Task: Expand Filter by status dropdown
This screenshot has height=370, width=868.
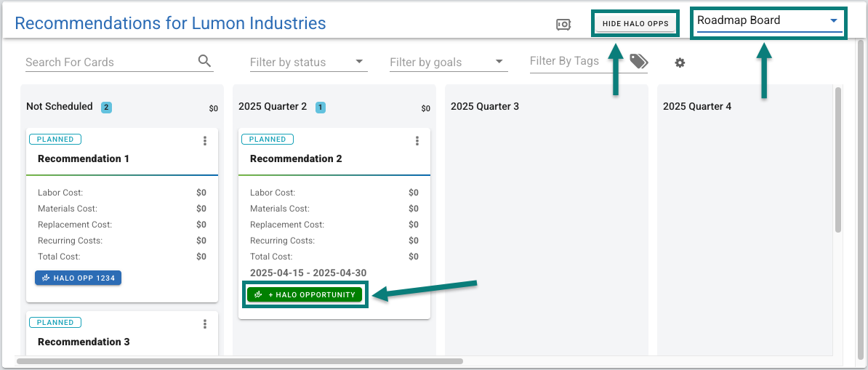Action: click(x=308, y=62)
